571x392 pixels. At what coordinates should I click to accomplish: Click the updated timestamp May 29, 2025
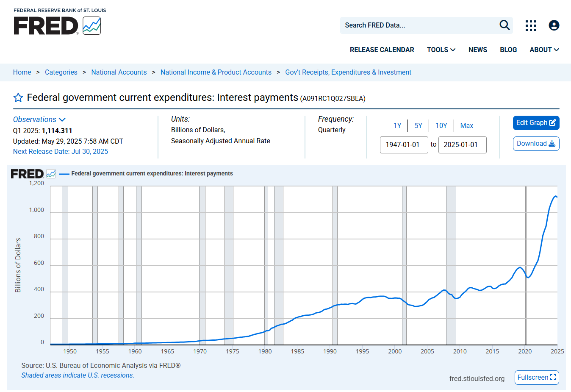[68, 141]
